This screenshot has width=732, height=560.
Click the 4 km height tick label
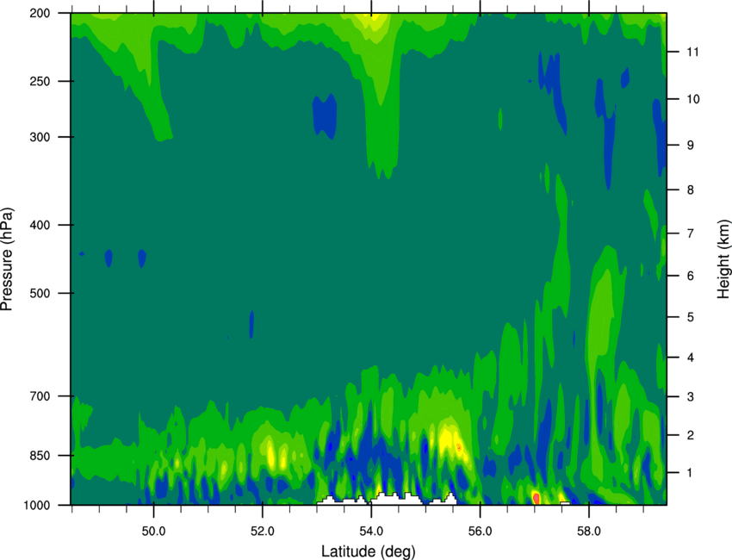[691, 358]
